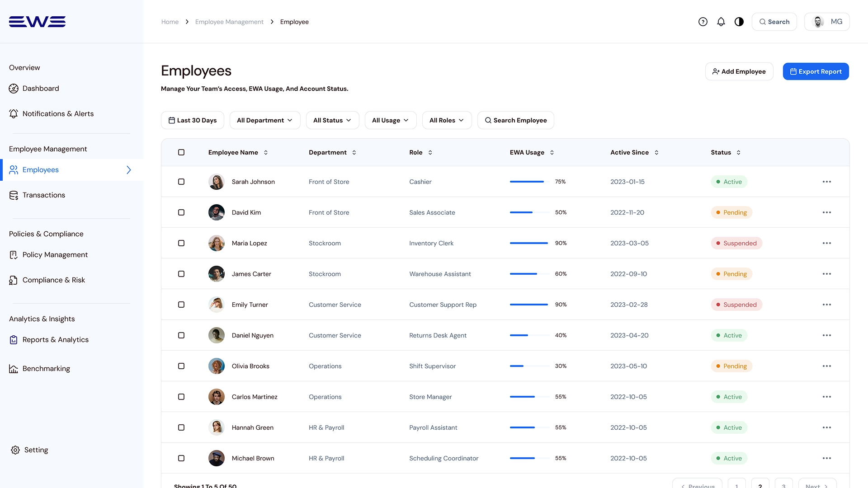
Task: Open Reports & Analytics menu item
Action: [55, 340]
